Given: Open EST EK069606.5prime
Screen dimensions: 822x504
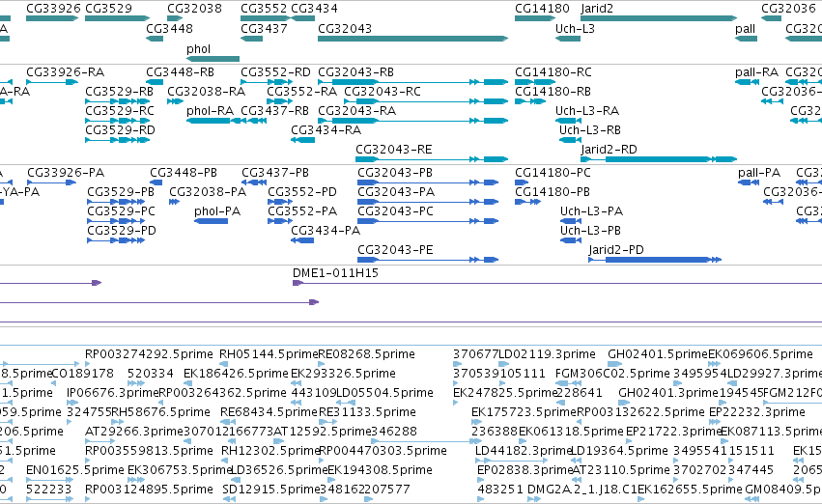Looking at the screenshot, I should click(760, 354).
